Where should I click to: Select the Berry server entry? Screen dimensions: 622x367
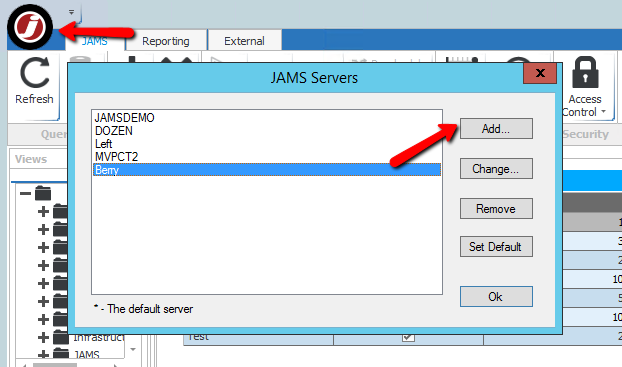[267, 170]
